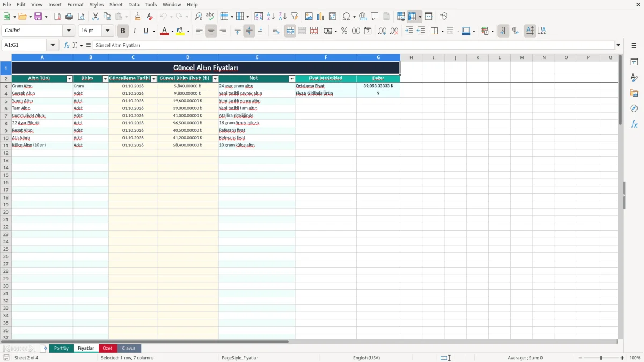
Task: Insert a pivot table
Action: point(333,17)
